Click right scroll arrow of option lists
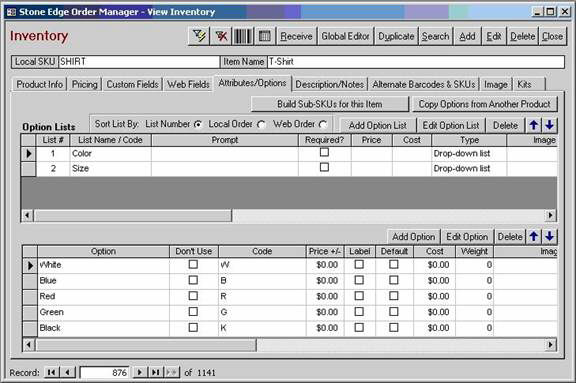 (x=550, y=215)
